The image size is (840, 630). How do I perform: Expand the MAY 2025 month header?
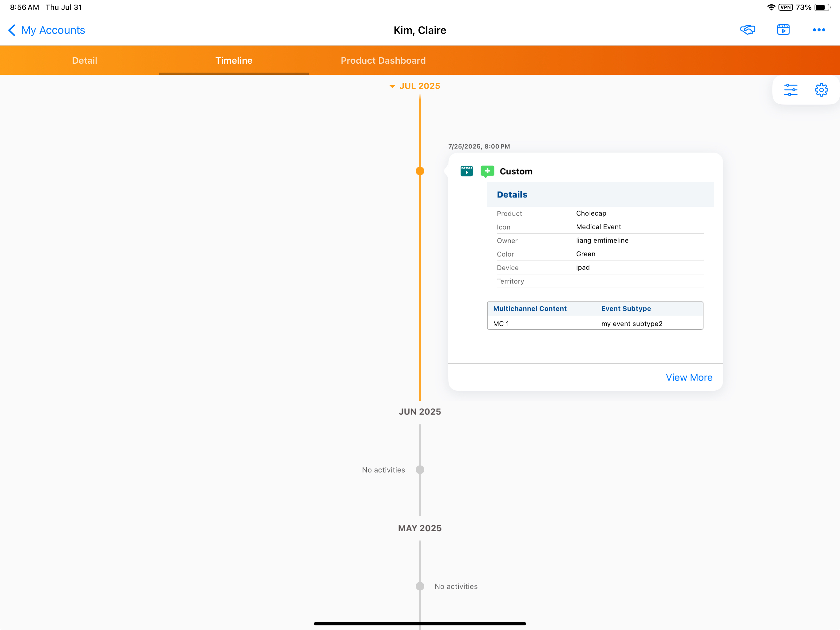point(420,528)
